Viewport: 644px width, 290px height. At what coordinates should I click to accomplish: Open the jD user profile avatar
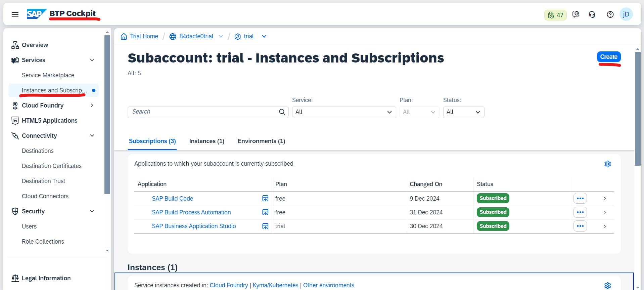pyautogui.click(x=626, y=14)
